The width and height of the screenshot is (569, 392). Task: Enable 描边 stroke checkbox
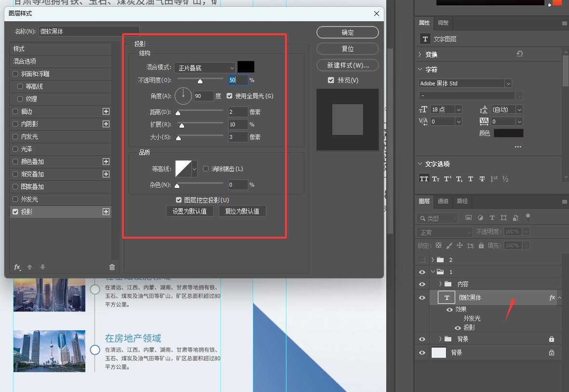15,111
